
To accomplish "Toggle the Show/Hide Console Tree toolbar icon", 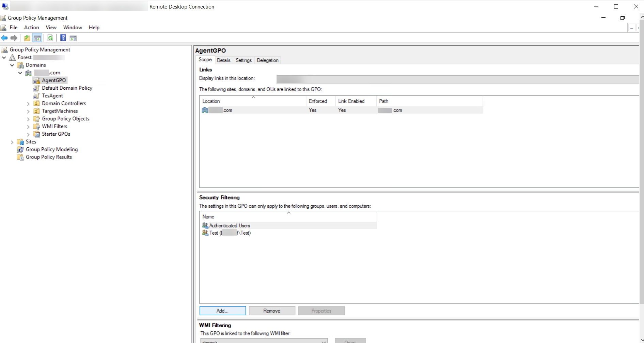I will tap(37, 38).
